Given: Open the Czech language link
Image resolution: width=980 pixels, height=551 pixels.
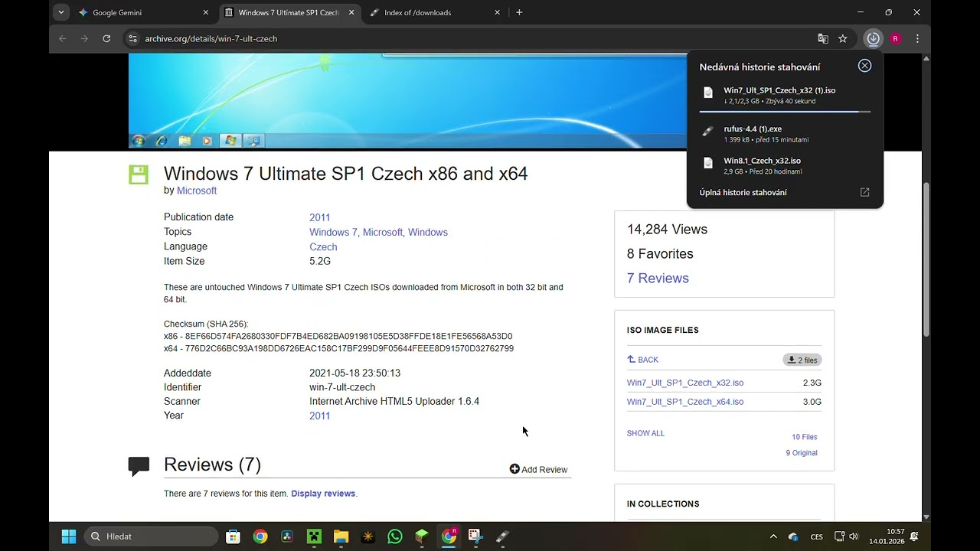Looking at the screenshot, I should (x=323, y=247).
